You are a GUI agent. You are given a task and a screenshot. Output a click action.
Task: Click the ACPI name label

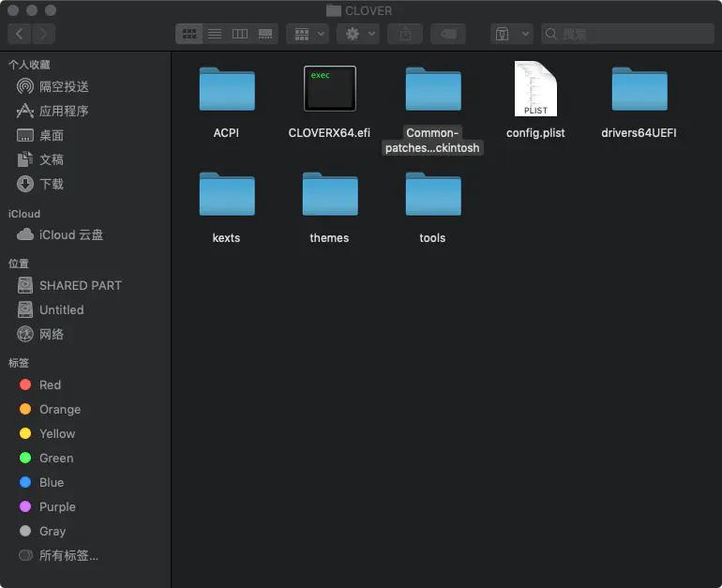[x=226, y=133]
